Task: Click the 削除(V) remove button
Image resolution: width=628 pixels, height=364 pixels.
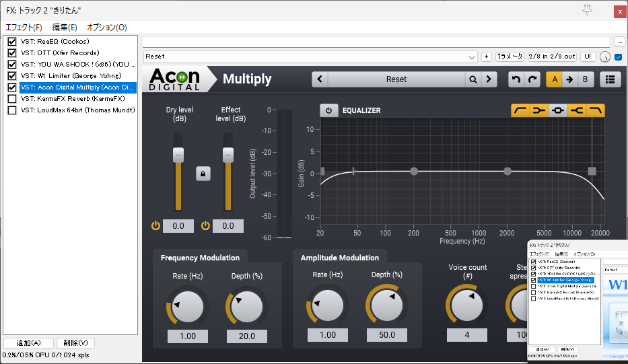Action: click(x=75, y=343)
